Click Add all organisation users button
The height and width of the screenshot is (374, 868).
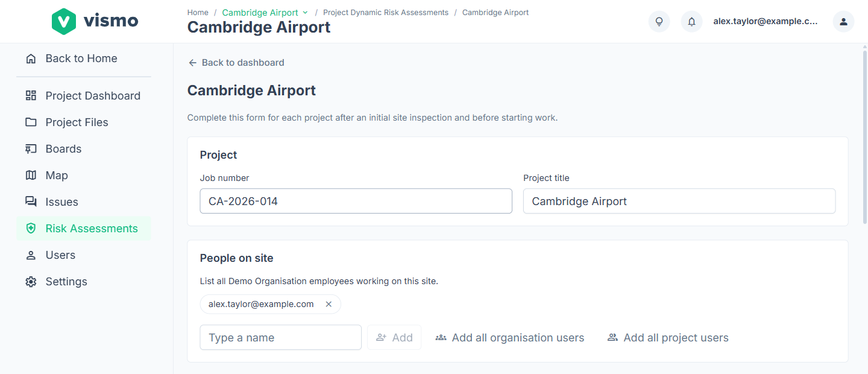pyautogui.click(x=509, y=338)
